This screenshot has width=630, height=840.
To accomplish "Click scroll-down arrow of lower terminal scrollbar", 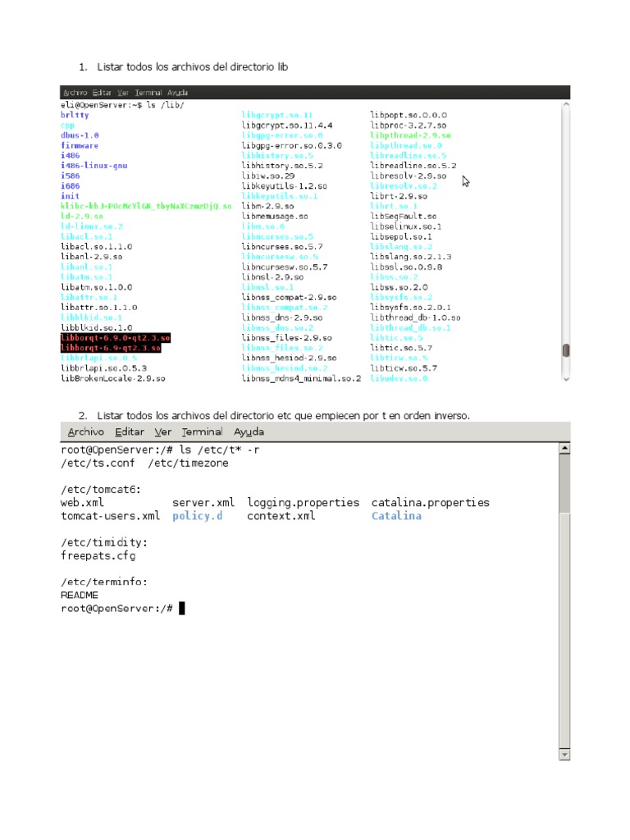I will pyautogui.click(x=564, y=755).
